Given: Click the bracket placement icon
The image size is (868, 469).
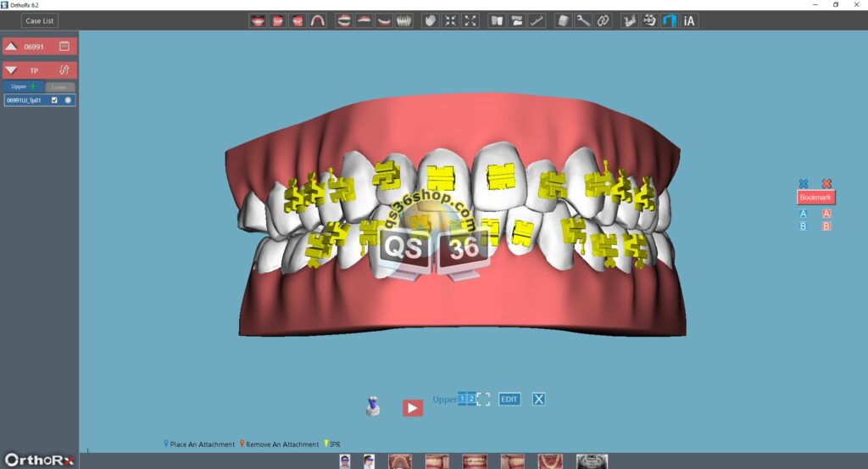Looking at the screenshot, I should tap(649, 21).
